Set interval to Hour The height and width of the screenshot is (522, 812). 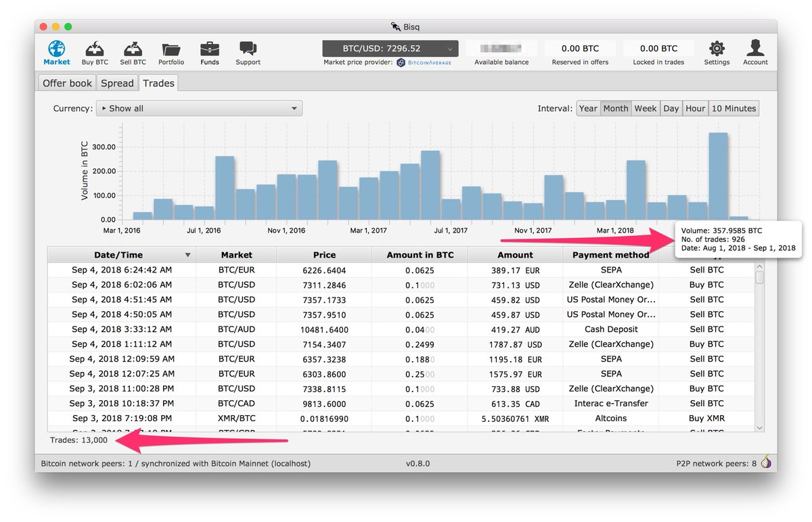pyautogui.click(x=696, y=108)
